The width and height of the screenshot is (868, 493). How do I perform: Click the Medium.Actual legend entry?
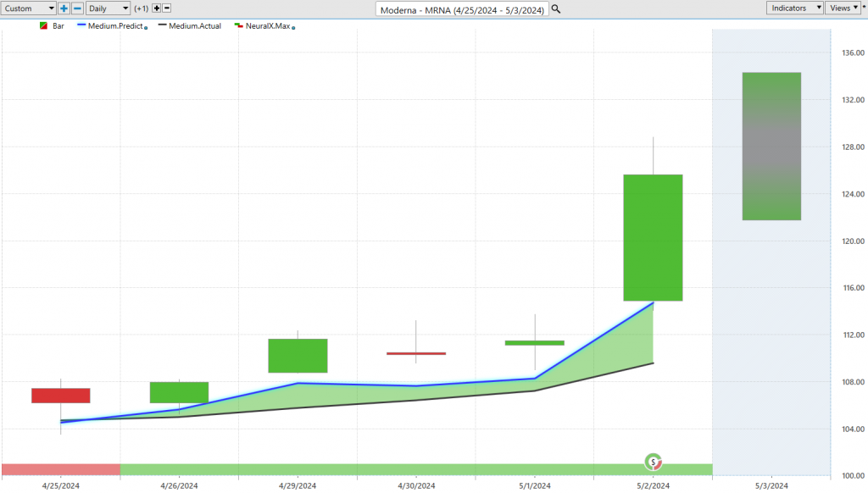(189, 26)
